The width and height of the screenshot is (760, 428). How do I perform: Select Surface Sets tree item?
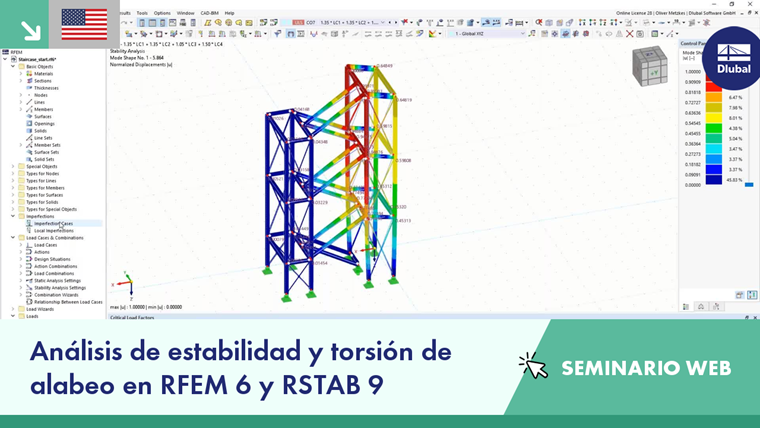(47, 152)
